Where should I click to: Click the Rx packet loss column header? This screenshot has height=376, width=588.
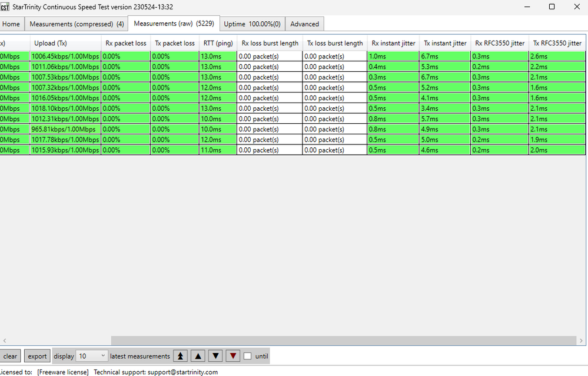tap(126, 43)
